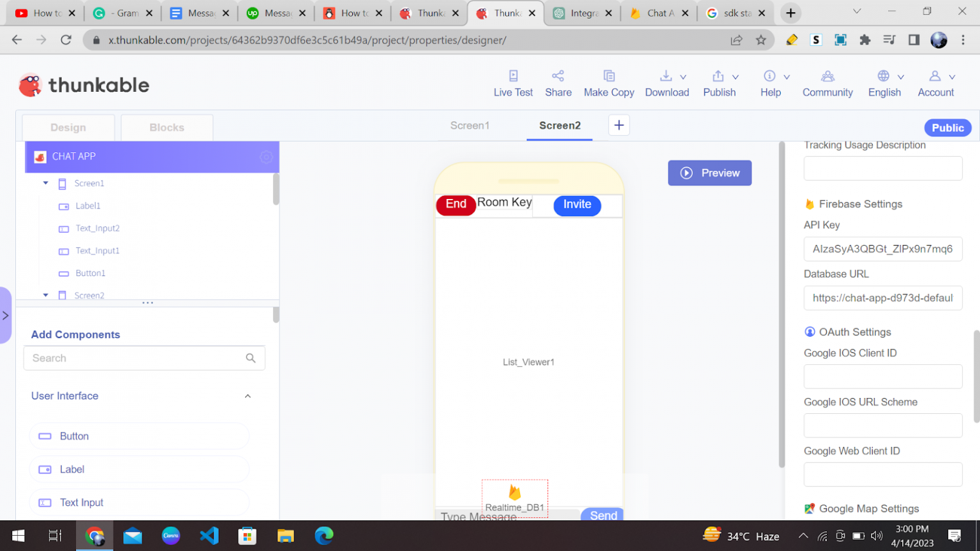Click the Share icon

coord(558,75)
